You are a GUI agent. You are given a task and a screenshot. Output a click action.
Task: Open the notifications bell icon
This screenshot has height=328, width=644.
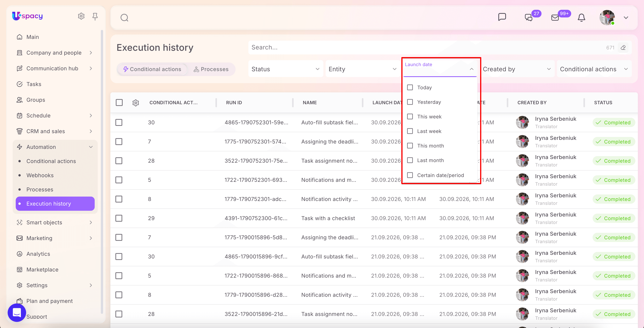[581, 17]
